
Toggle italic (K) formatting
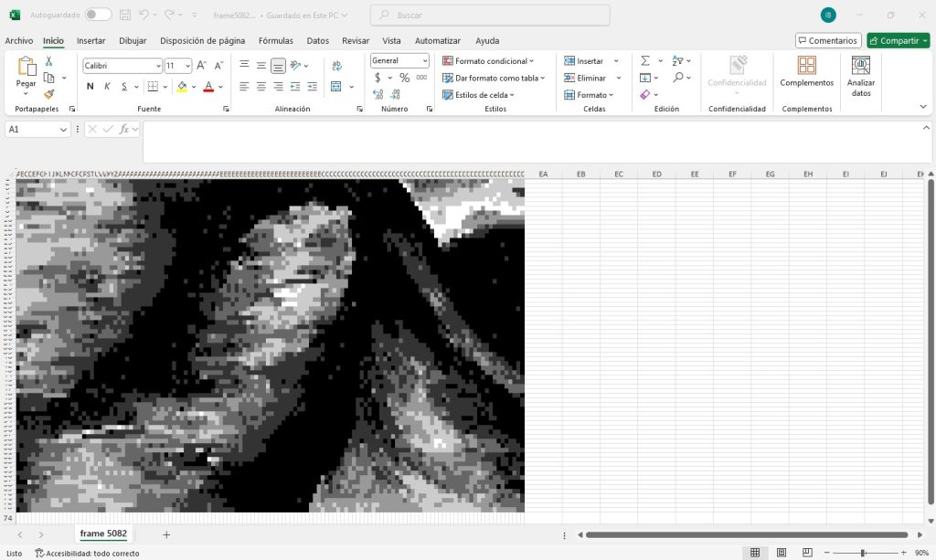click(107, 87)
